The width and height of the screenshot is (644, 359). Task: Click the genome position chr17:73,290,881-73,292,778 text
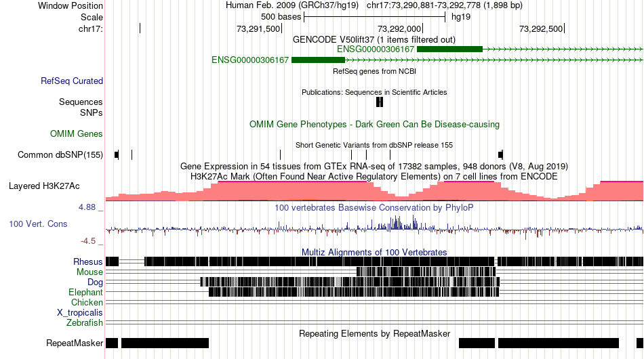click(x=445, y=5)
